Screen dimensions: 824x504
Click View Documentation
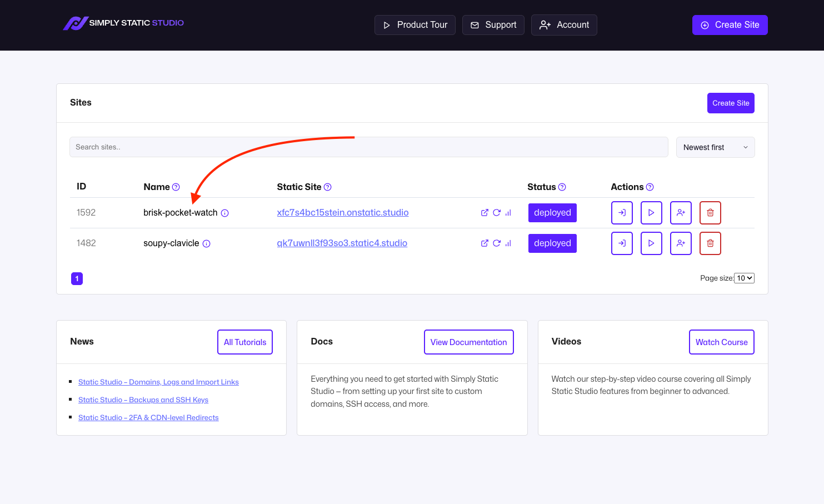(x=469, y=342)
